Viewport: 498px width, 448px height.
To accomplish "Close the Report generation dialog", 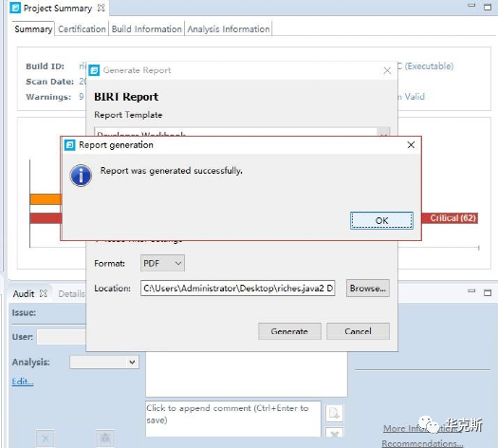I will pos(411,145).
